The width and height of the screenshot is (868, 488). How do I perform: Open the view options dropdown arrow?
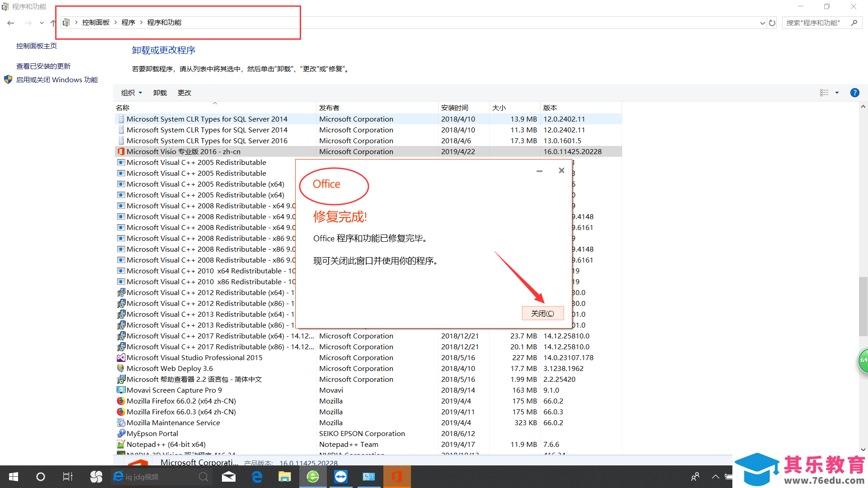coord(837,93)
